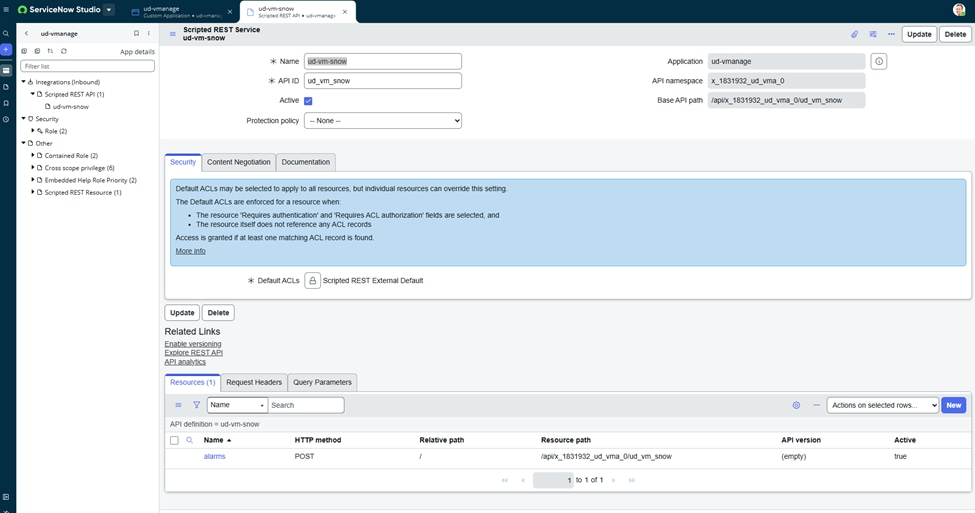Open the form context menu icon beside Scripted REST Service
The height and width of the screenshot is (513, 975).
coord(173,34)
